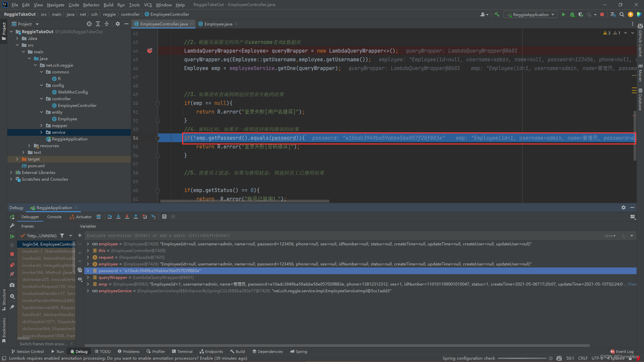Click the Resume Program (play) icon

(x=12, y=236)
